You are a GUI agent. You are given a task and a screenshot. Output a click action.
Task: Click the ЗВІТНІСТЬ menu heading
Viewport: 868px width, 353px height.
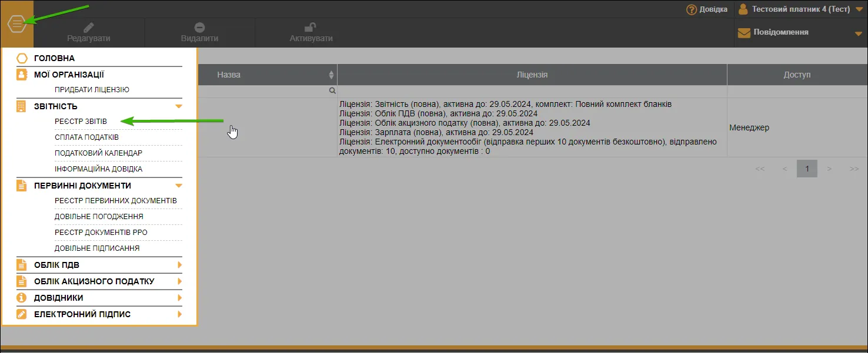(x=56, y=106)
